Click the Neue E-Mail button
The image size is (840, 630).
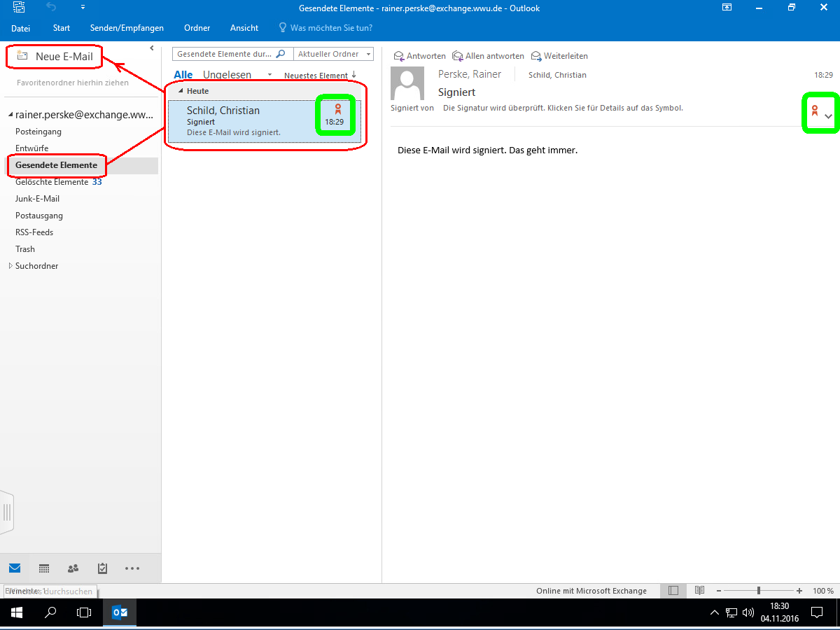55,57
